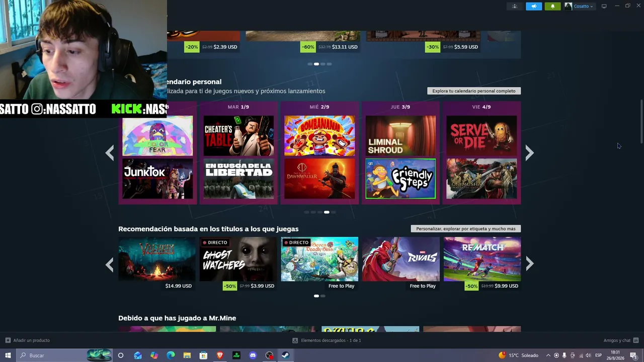This screenshot has width=644, height=362.
Task: Open the Wi-Fi network icon in tray
Action: (x=580, y=355)
